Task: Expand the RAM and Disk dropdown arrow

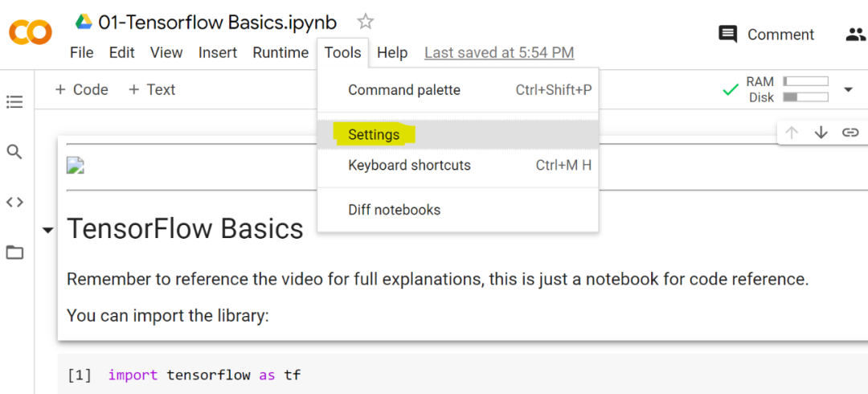Action: pos(848,89)
